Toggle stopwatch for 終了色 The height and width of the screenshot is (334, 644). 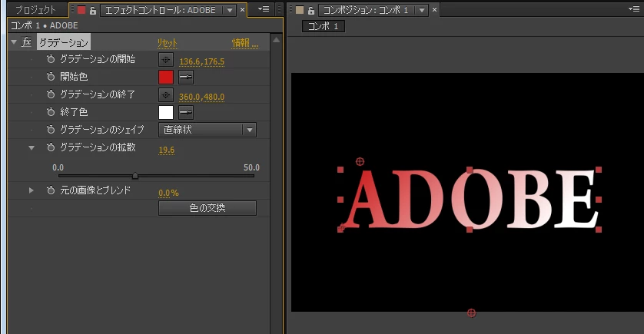(51, 112)
